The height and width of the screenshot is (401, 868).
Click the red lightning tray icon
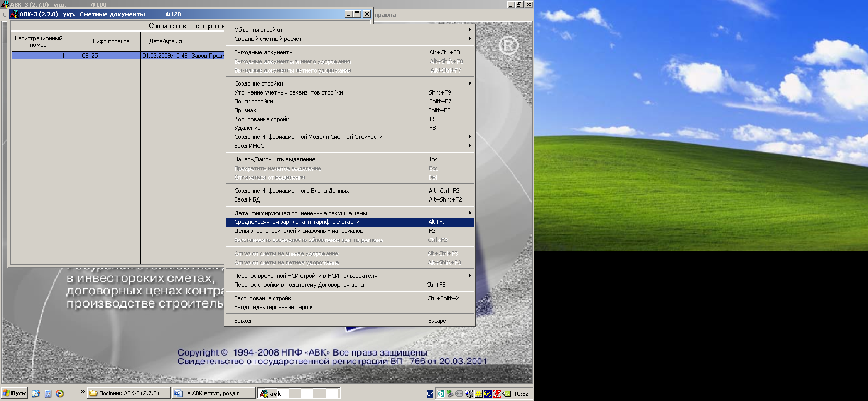(497, 394)
